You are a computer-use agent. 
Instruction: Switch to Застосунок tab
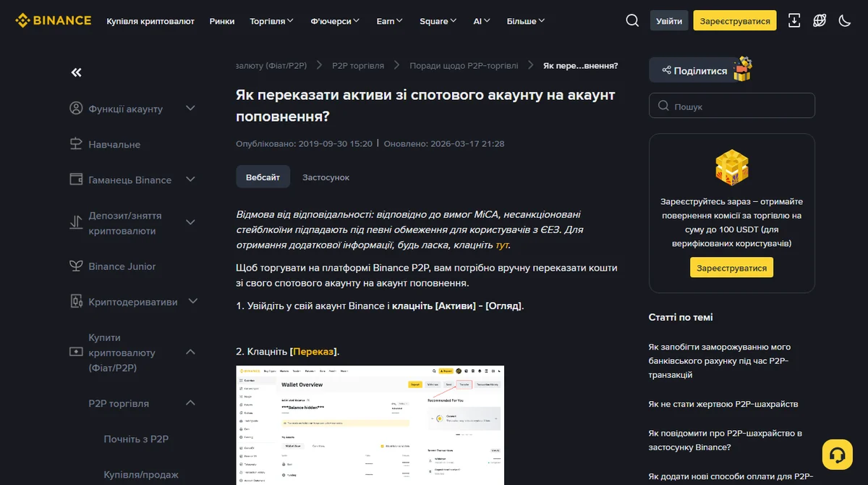(x=325, y=177)
